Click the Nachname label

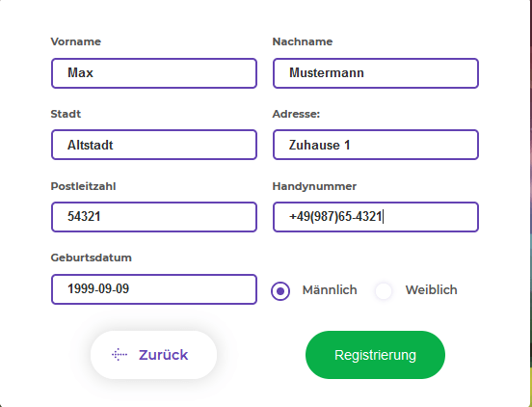pos(303,41)
